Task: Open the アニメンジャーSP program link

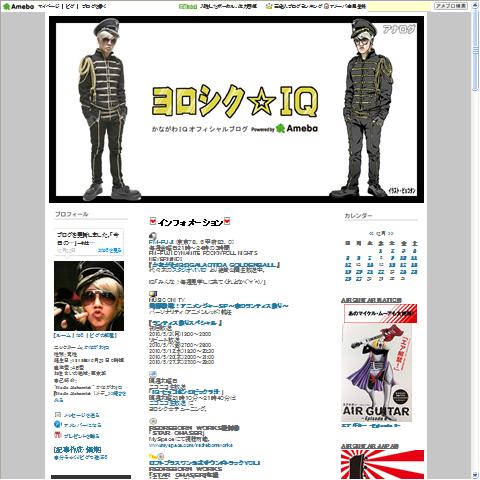Action: click(218, 306)
